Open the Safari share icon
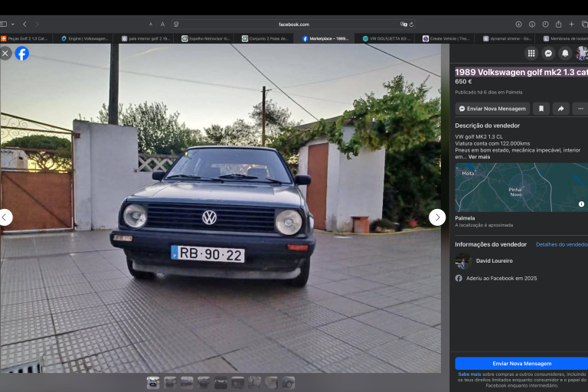 coord(558,24)
